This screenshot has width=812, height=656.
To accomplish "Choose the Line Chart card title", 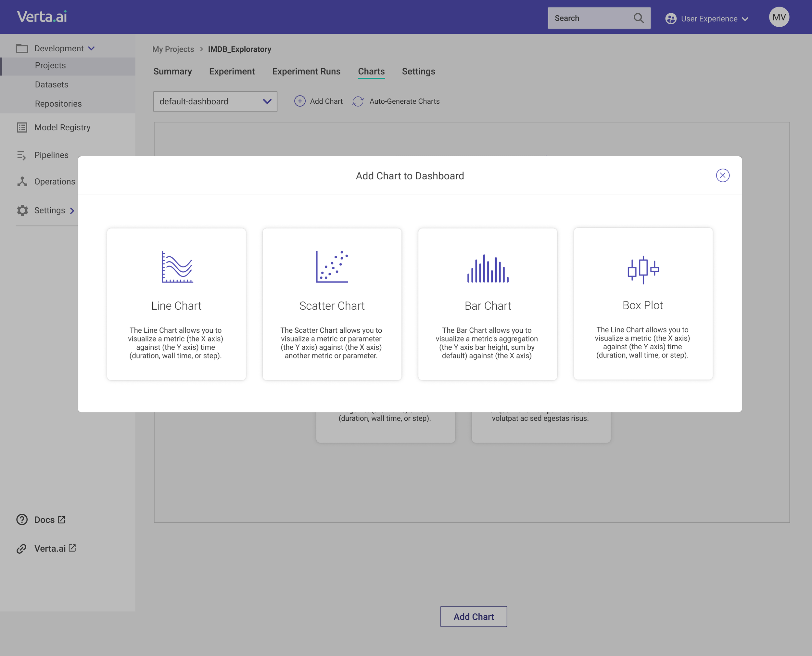I will click(x=176, y=306).
